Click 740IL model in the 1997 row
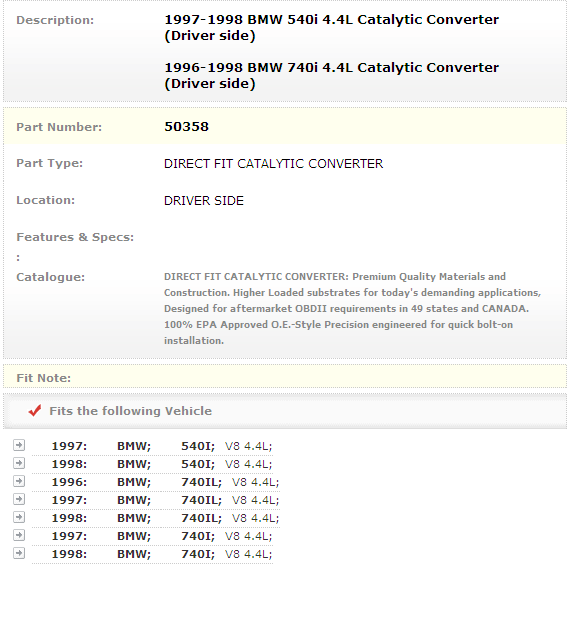The height and width of the screenshot is (628, 570). point(201,500)
